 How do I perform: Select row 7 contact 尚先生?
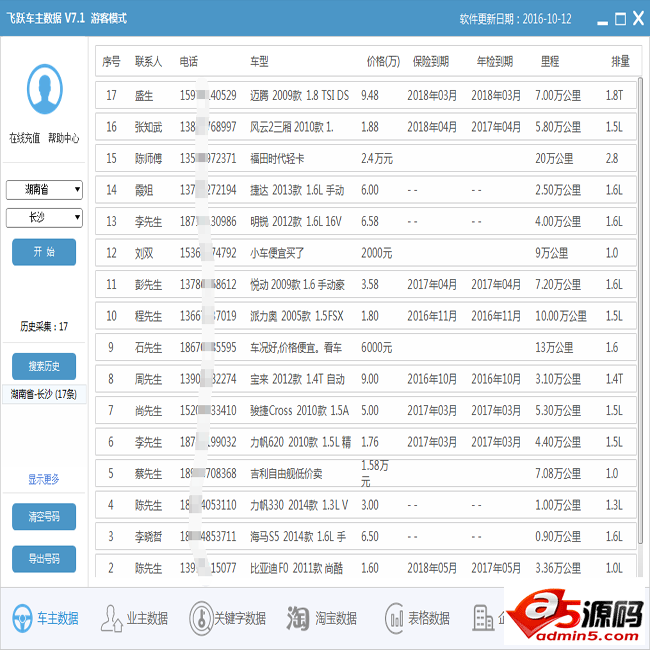[x=148, y=411]
